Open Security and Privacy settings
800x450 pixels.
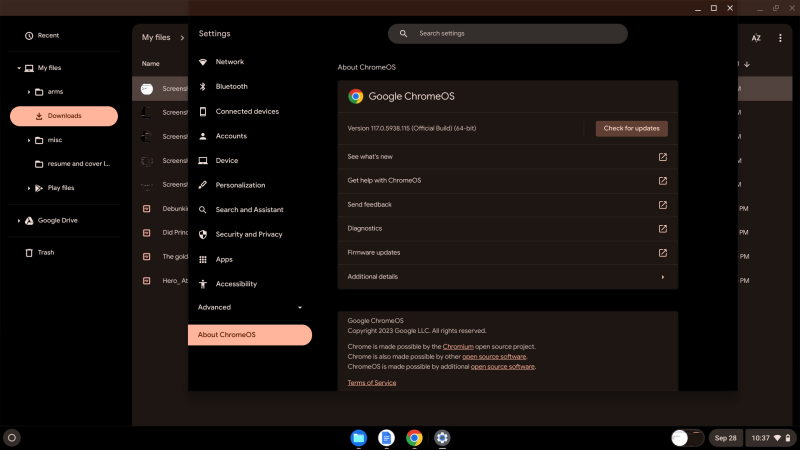tap(250, 235)
